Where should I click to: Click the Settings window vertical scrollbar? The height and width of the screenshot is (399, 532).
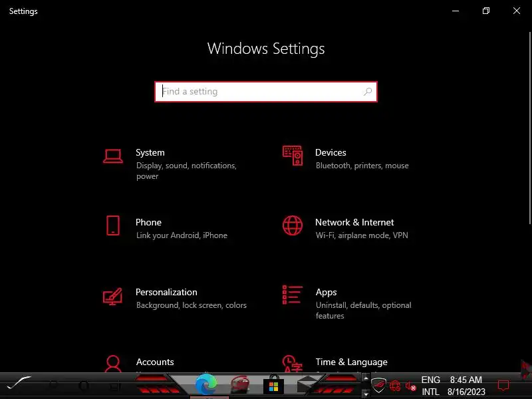pyautogui.click(x=530, y=128)
